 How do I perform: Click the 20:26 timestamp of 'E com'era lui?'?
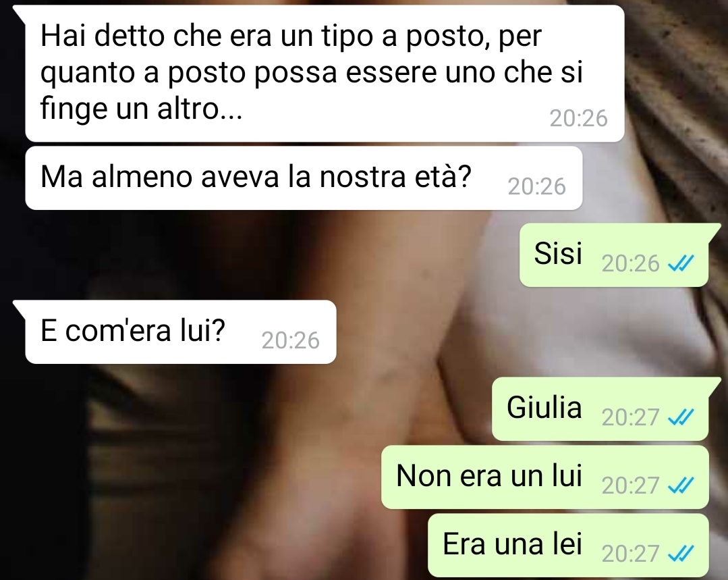point(290,340)
